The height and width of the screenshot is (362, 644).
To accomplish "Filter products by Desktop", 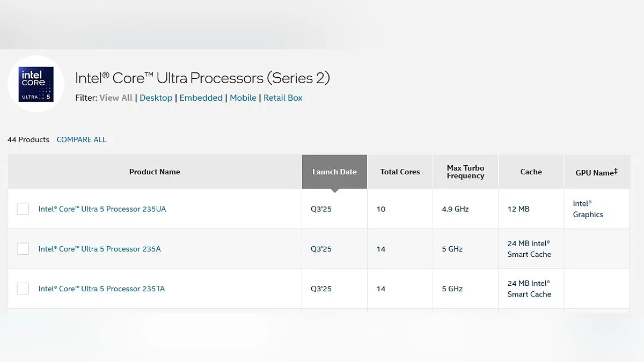I will click(156, 98).
